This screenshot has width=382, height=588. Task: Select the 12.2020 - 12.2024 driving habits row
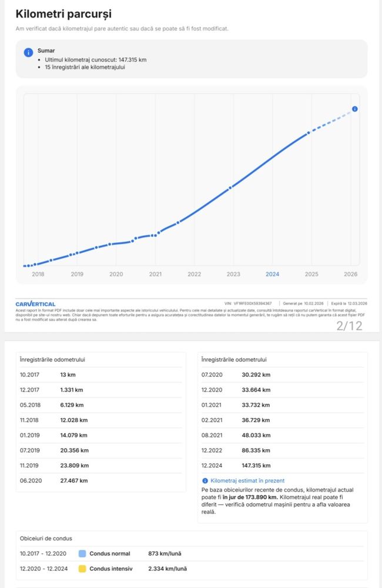click(x=192, y=569)
